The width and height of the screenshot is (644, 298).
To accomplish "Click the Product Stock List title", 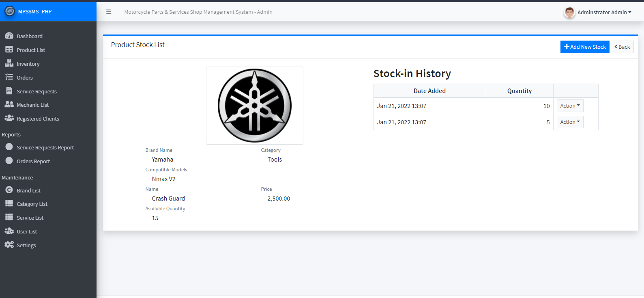I will 138,45.
